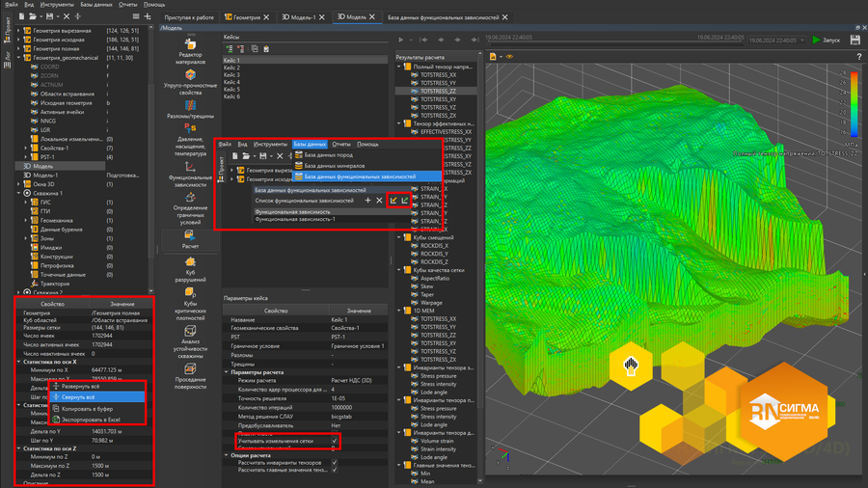868x488 pixels.
Task: Uncheck Рассчитать инварианты тензоров option
Action: [x=335, y=463]
